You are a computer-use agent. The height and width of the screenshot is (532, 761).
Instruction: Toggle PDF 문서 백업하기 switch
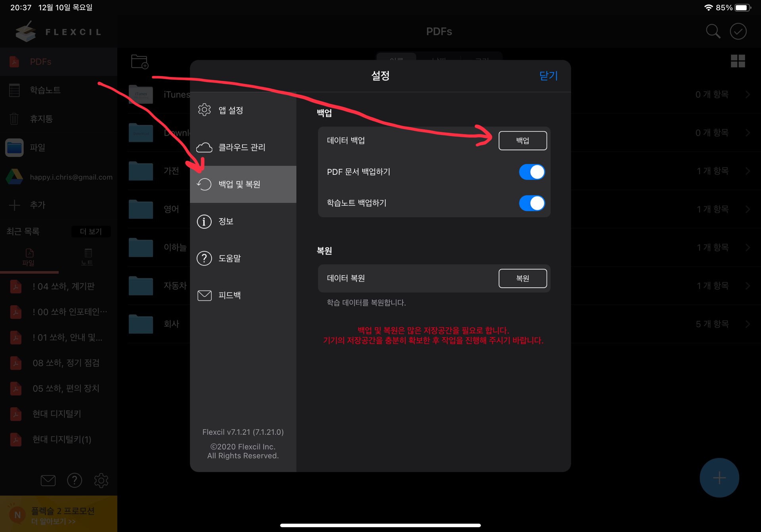pyautogui.click(x=532, y=172)
